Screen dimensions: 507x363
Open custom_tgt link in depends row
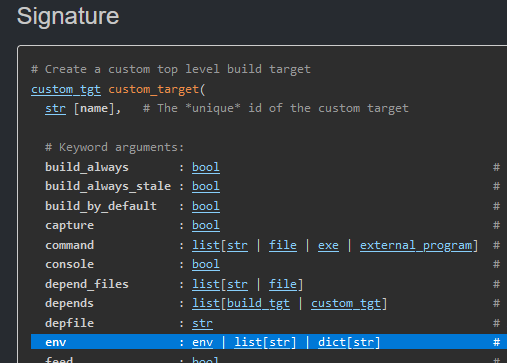tap(346, 303)
